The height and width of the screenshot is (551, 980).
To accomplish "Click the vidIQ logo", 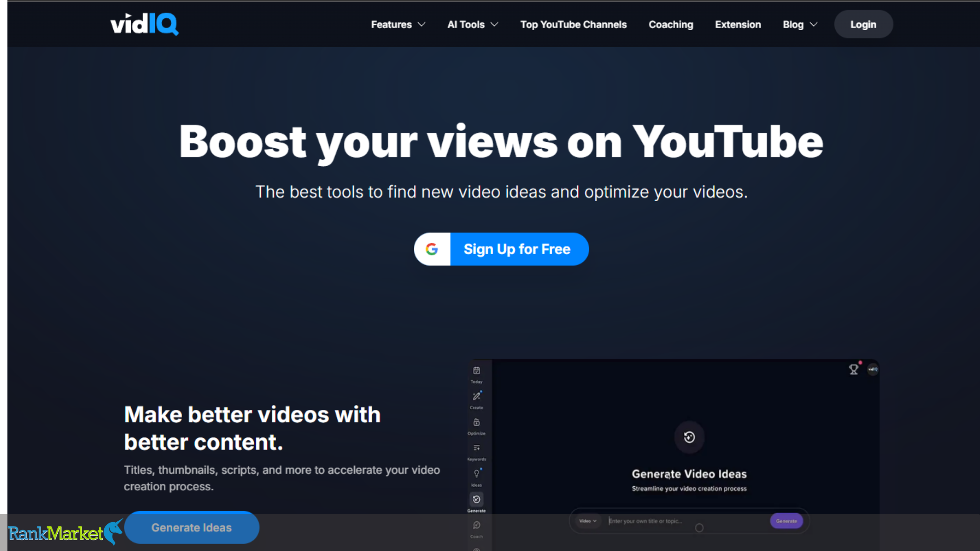I will tap(144, 24).
